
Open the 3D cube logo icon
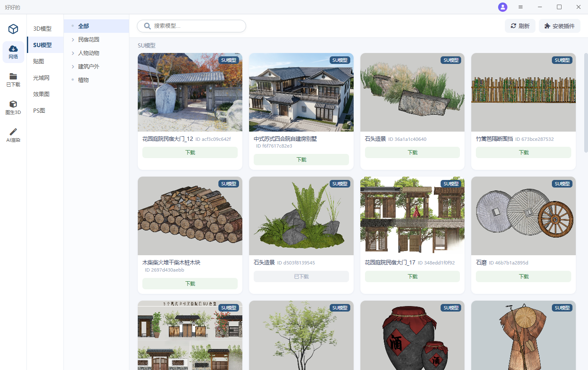tap(13, 29)
